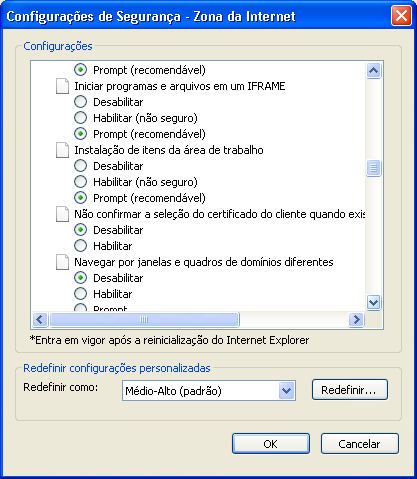Click page icon beside Navegar por janelas

[x=62, y=262]
